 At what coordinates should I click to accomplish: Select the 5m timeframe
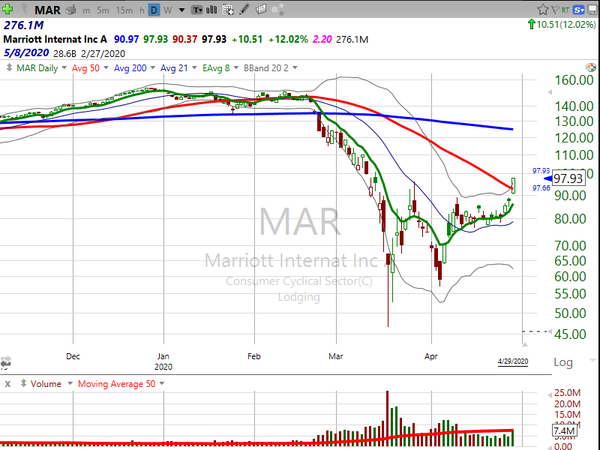coord(103,10)
